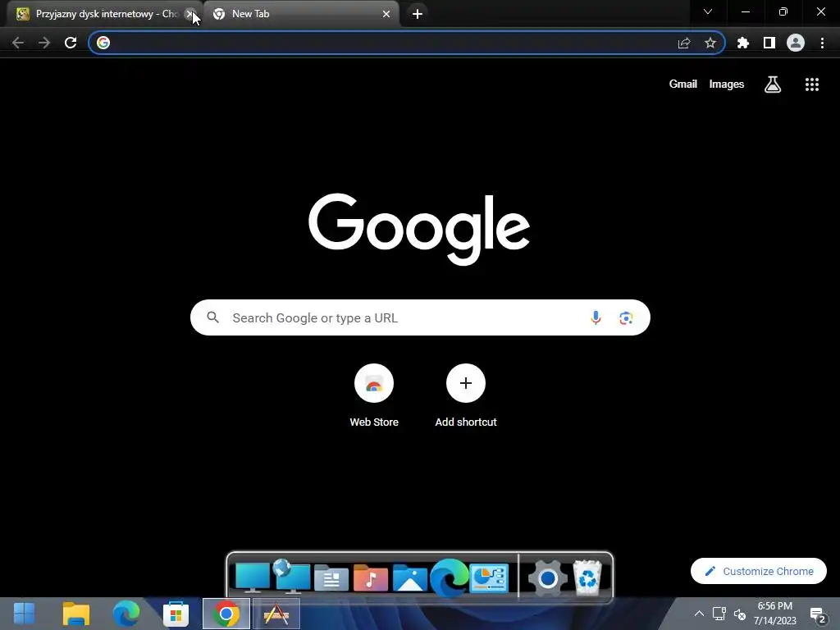This screenshot has height=630, width=840.
Task: Open the Web Store shortcut
Action: (374, 396)
